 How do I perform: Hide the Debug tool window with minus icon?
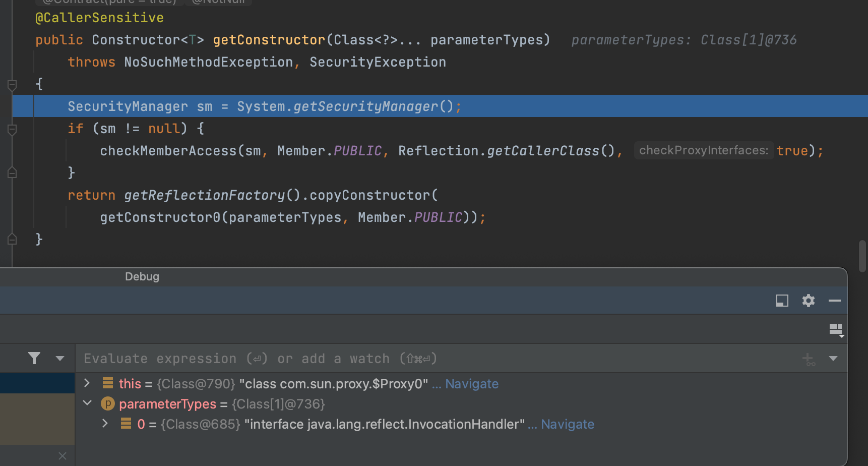(834, 301)
